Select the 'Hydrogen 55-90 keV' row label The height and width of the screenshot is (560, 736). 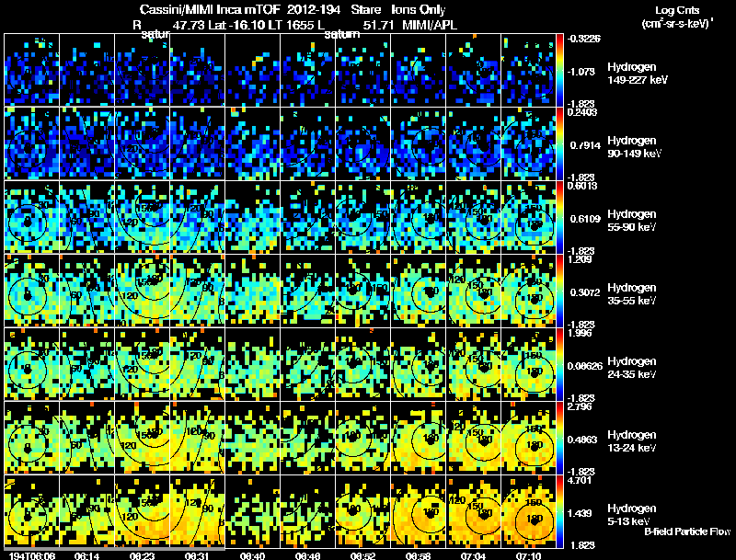(632, 221)
